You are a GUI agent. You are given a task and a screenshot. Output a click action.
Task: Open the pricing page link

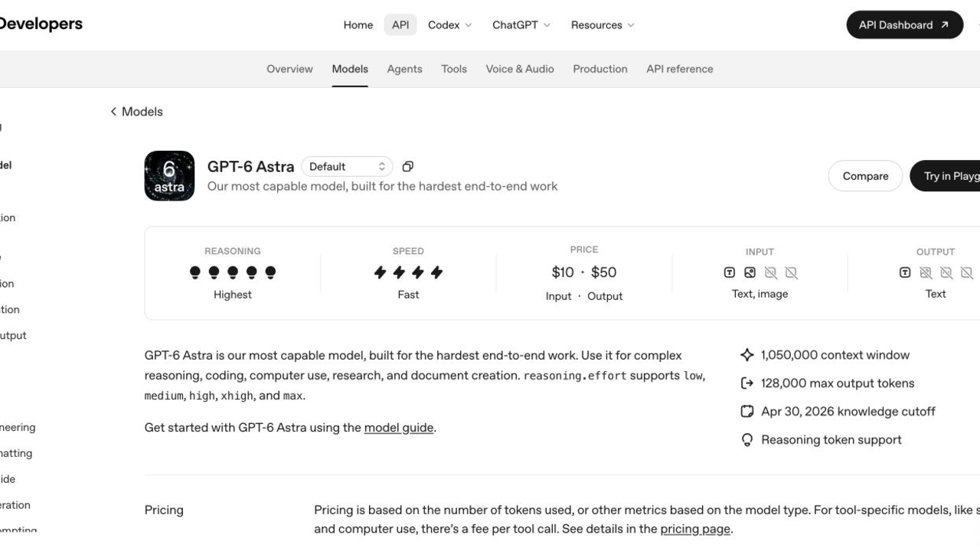point(695,529)
